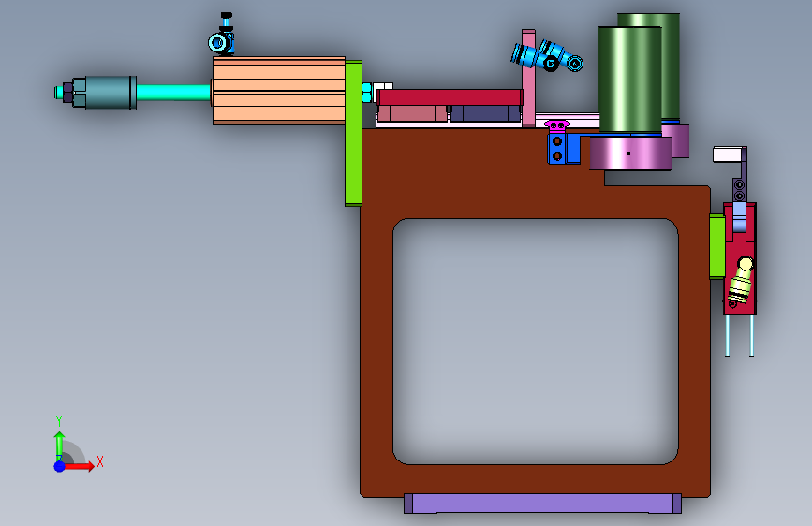Viewport: 812px width, 526px height.
Task: Click the 'X' axis label
Action: pos(100,461)
